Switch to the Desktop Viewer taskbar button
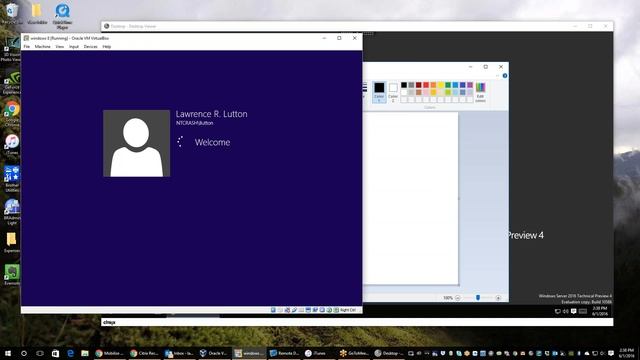The image size is (640, 360). point(389,353)
